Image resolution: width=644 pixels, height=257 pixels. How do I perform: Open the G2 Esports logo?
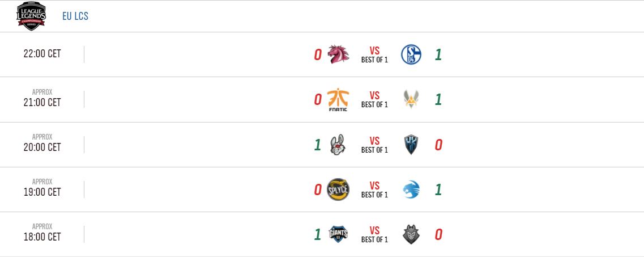click(411, 234)
